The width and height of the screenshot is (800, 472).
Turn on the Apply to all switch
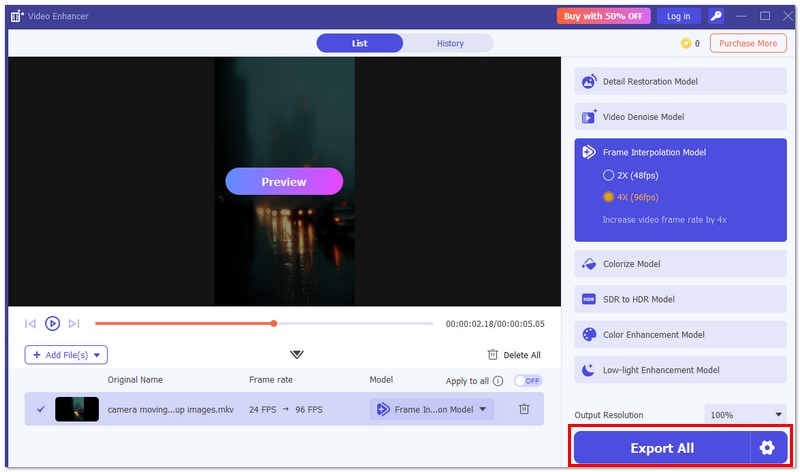click(528, 381)
